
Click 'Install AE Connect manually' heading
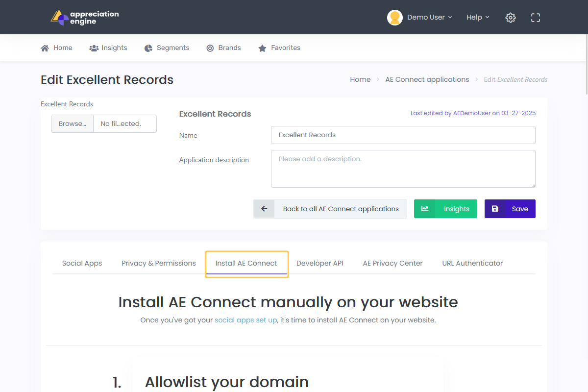pyautogui.click(x=288, y=302)
